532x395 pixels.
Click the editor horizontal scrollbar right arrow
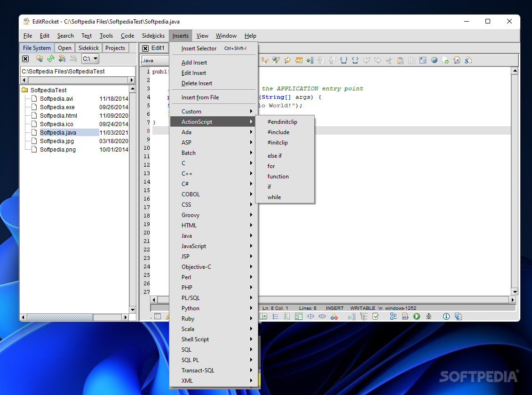[x=513, y=299]
